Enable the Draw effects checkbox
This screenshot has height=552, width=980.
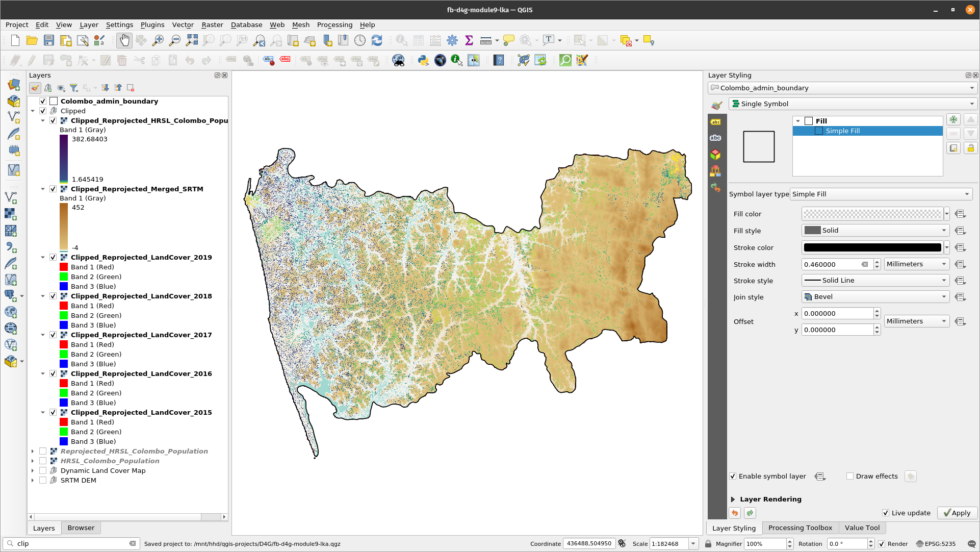[x=850, y=476]
